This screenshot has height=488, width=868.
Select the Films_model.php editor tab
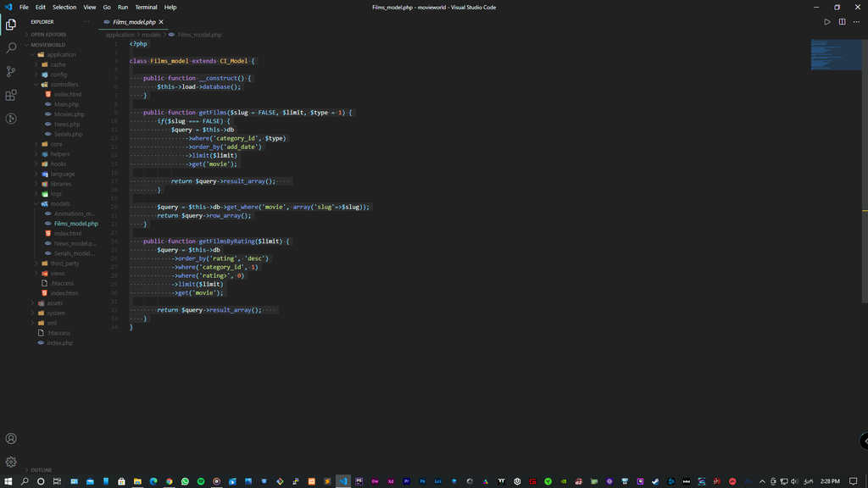(x=134, y=22)
